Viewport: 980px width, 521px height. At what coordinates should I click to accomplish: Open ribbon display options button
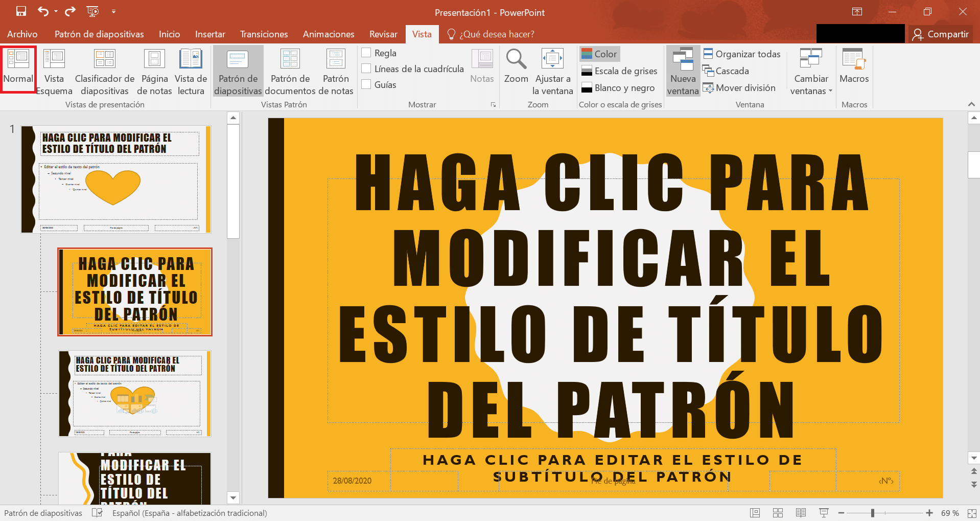coord(857,12)
